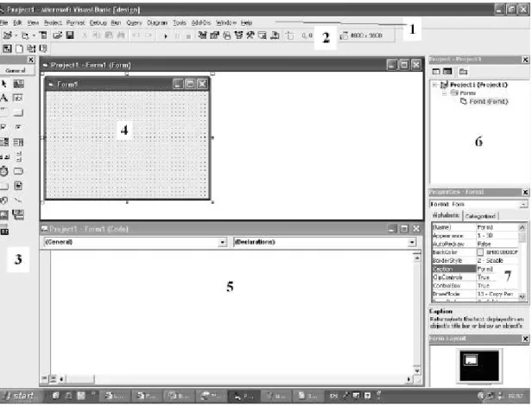Click inside the Form1 design surface
Image resolution: width=532 pixels, height=407 pixels.
pyautogui.click(x=127, y=145)
